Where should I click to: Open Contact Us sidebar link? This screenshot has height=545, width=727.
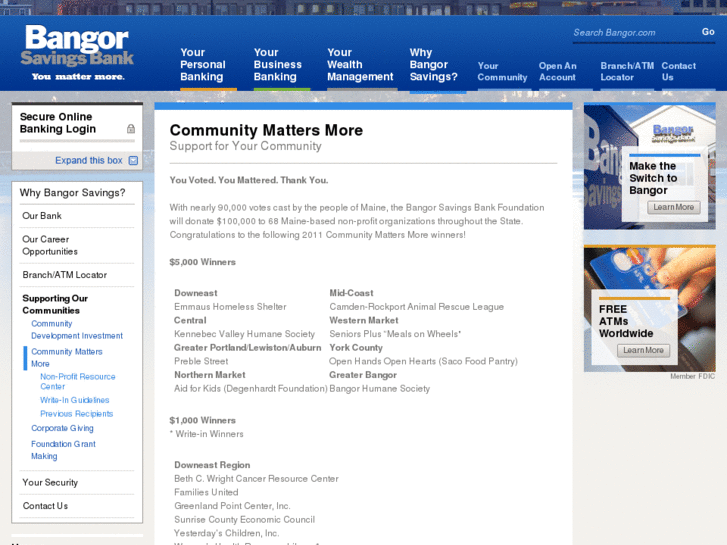[45, 506]
